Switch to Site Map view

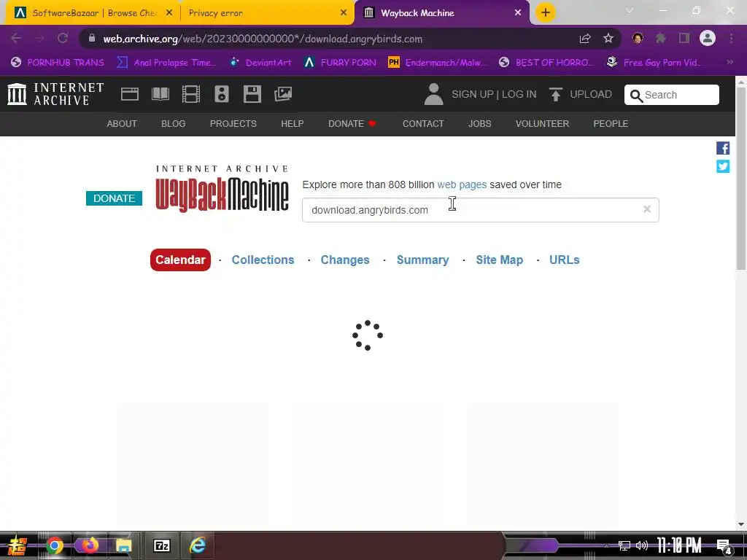[499, 260]
